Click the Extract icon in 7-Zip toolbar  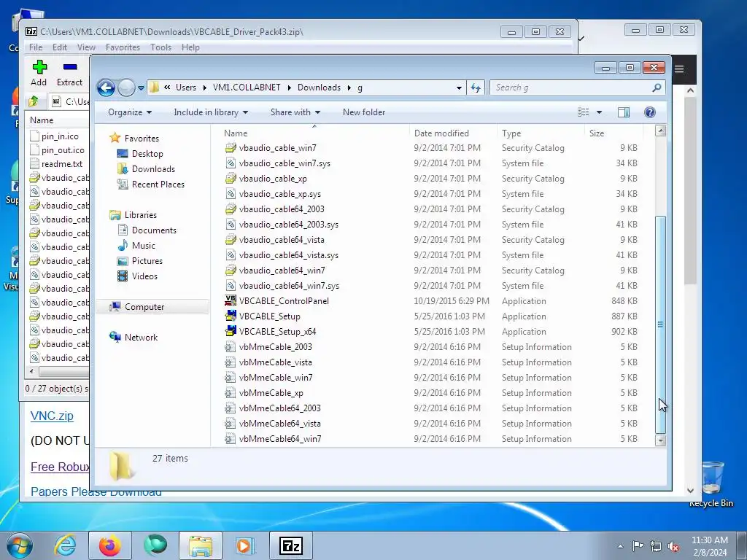pos(69,67)
